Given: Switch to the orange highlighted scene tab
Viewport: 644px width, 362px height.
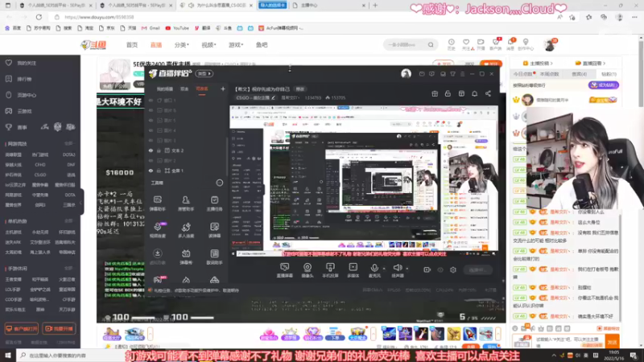Looking at the screenshot, I should 202,88.
